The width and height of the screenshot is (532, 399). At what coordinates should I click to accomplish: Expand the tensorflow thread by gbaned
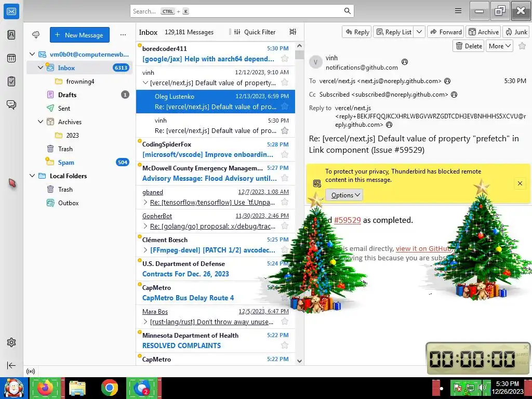click(145, 202)
